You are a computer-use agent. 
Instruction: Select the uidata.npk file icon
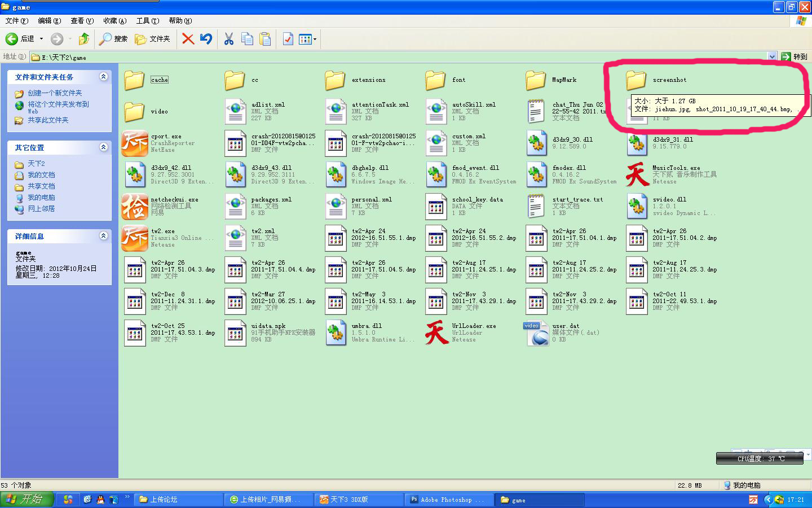(x=235, y=333)
